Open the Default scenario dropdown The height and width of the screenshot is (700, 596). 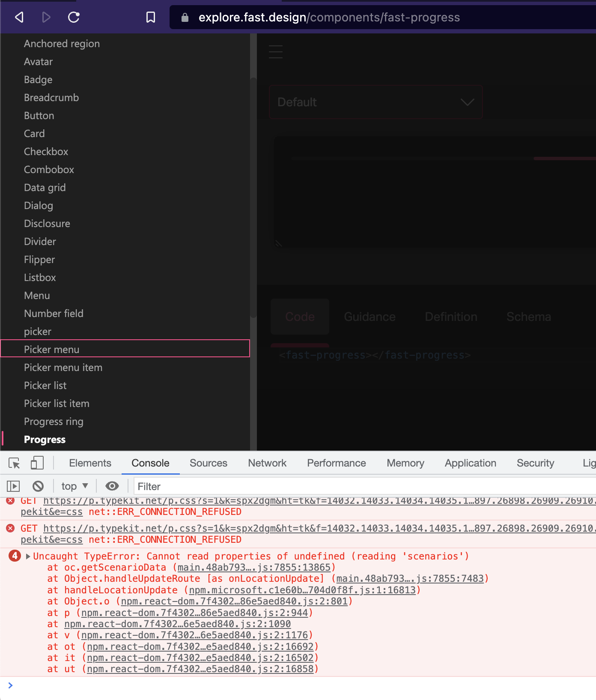(x=376, y=102)
